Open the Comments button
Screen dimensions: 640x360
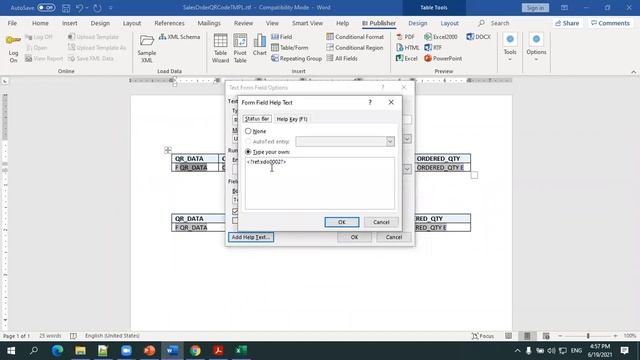click(x=611, y=23)
